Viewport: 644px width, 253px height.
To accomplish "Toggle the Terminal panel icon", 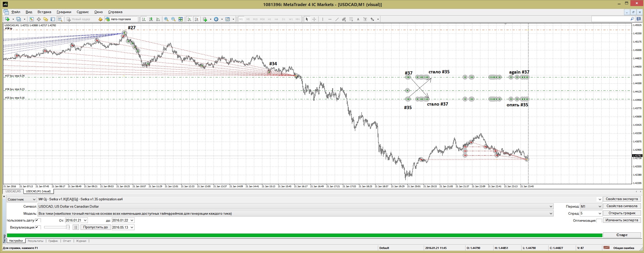I will click(x=53, y=19).
